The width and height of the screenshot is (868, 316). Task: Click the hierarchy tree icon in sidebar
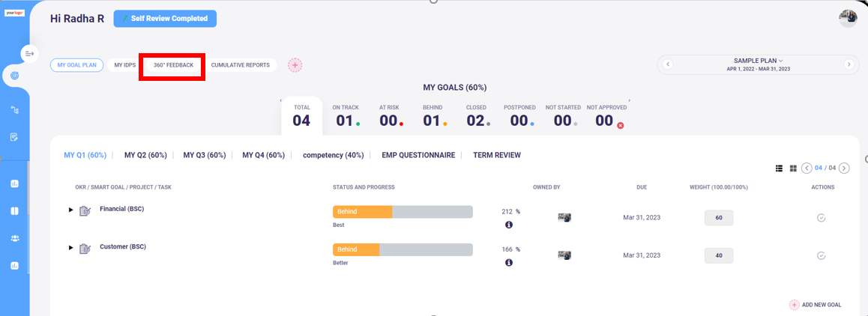14,110
